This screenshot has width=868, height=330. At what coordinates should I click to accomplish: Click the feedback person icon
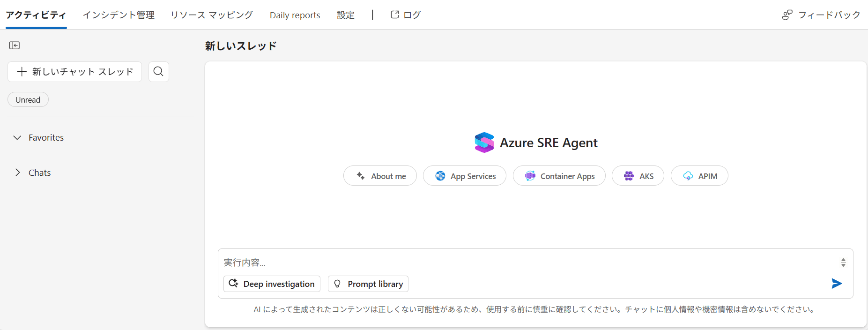(787, 15)
